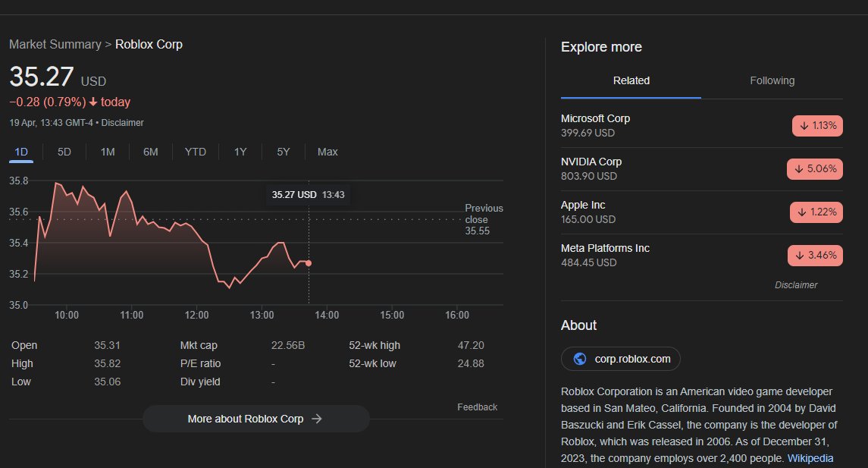Click the globe icon beside corp.roblox.com

tap(580, 359)
